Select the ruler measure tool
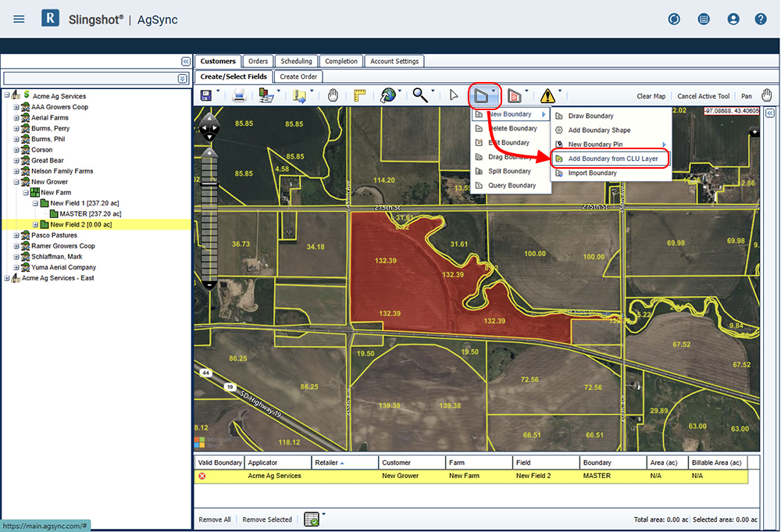 click(x=359, y=95)
